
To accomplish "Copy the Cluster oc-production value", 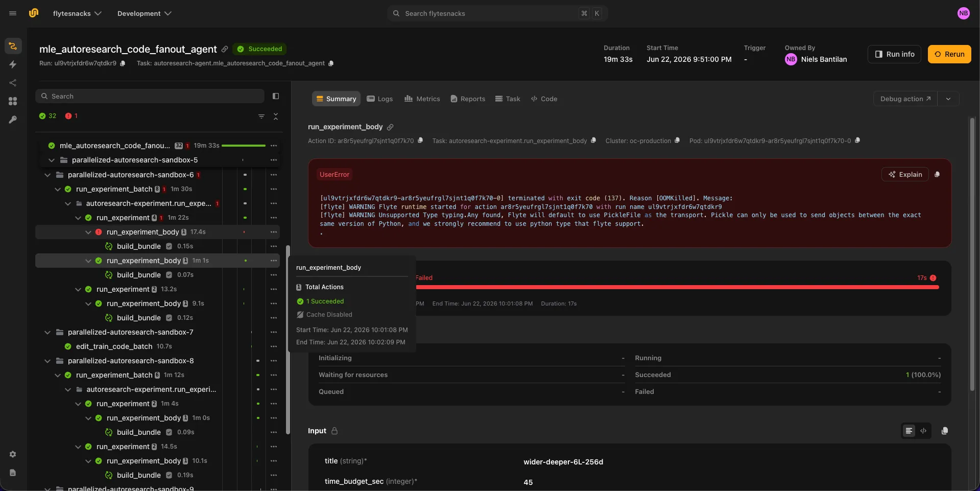I will [677, 141].
